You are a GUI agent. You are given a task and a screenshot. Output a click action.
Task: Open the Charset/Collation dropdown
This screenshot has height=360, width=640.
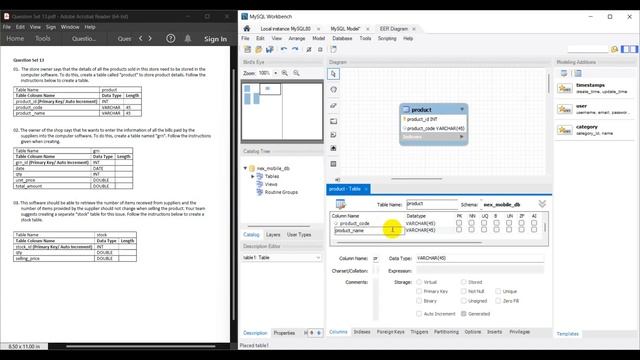[x=376, y=271]
